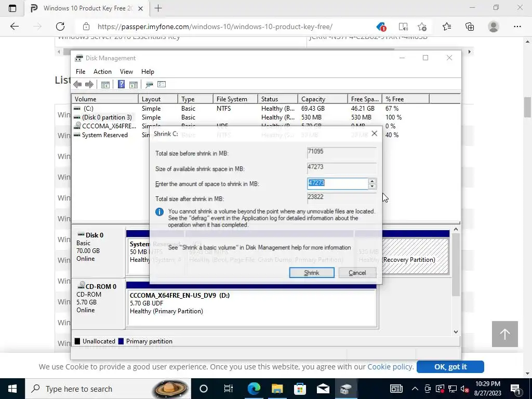Image resolution: width=532 pixels, height=399 pixels.
Task: Open Cortana circle icon on taskbar
Action: click(204, 389)
